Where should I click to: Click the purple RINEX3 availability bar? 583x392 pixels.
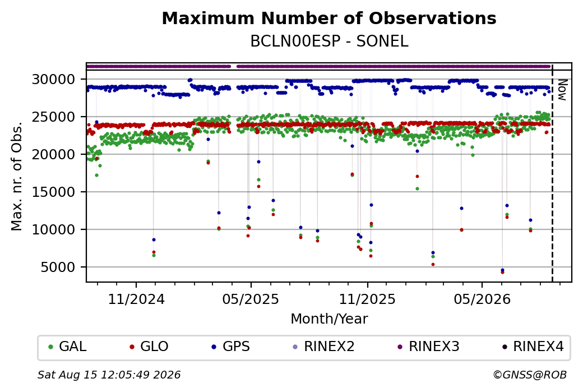pos(318,67)
